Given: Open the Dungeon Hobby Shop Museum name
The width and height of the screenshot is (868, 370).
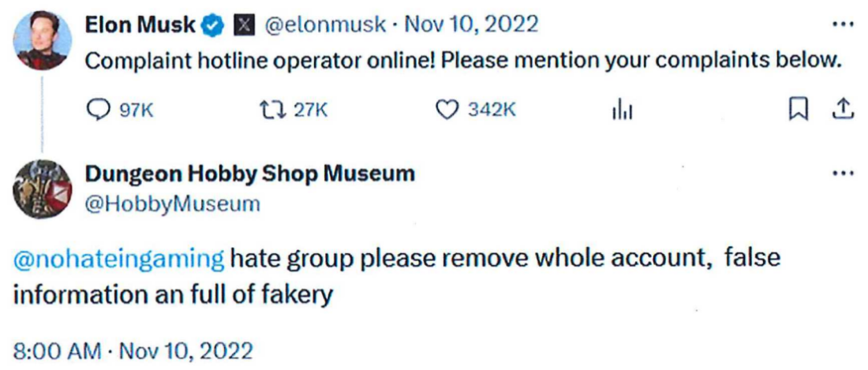Looking at the screenshot, I should tap(250, 174).
